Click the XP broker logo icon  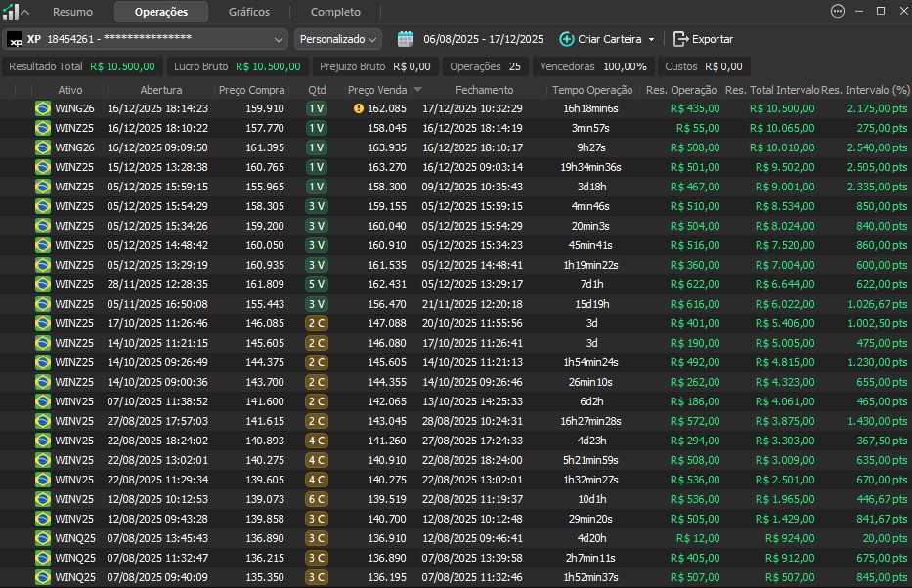(x=16, y=39)
